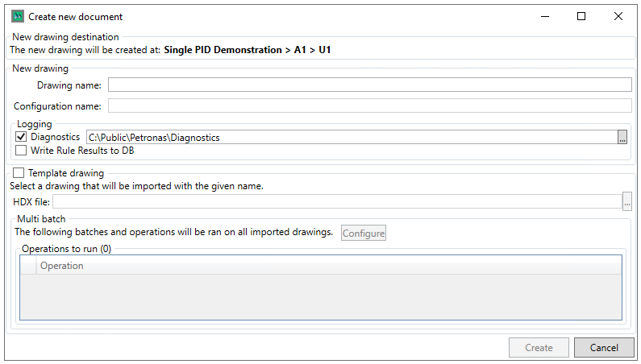Open the Diagnostics folder browse button
Viewport: 641px width, 364px height.
click(622, 138)
